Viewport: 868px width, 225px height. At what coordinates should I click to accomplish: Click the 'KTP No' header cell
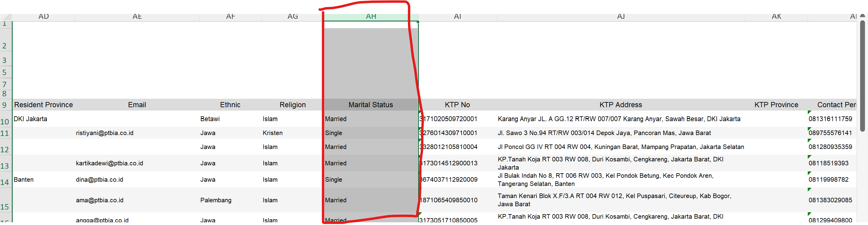[x=457, y=105]
